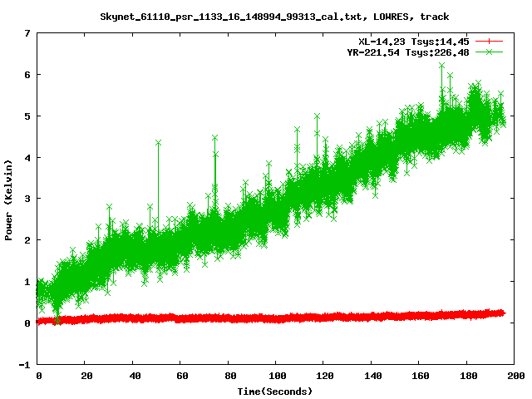Image resolution: width=532 pixels, height=399 pixels.
Task: Select the red XL legend line sample
Action: [490, 41]
